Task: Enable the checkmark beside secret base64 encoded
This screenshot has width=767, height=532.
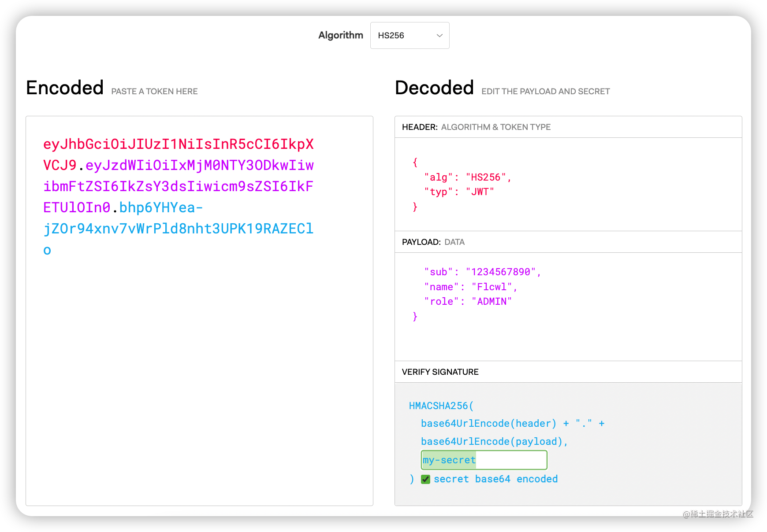Action: [x=425, y=479]
